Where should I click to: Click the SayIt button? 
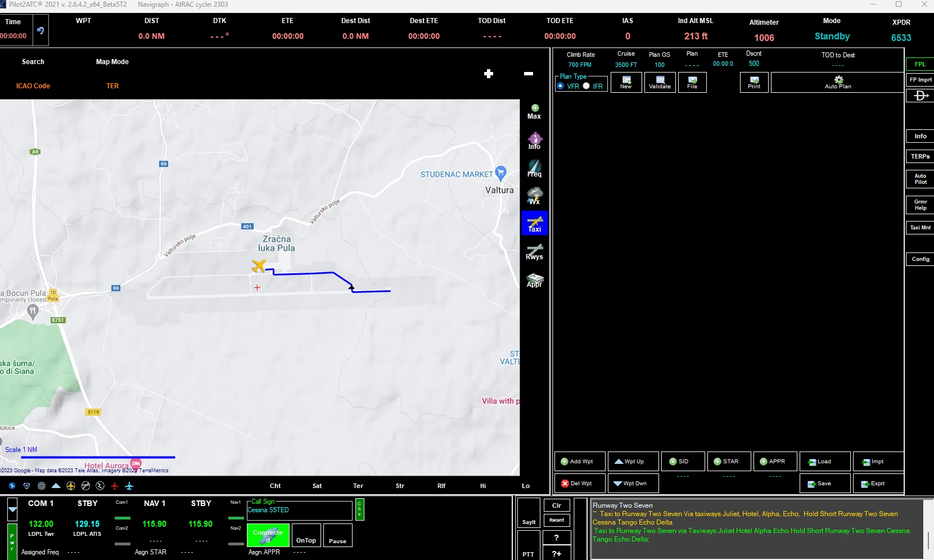pos(529,513)
